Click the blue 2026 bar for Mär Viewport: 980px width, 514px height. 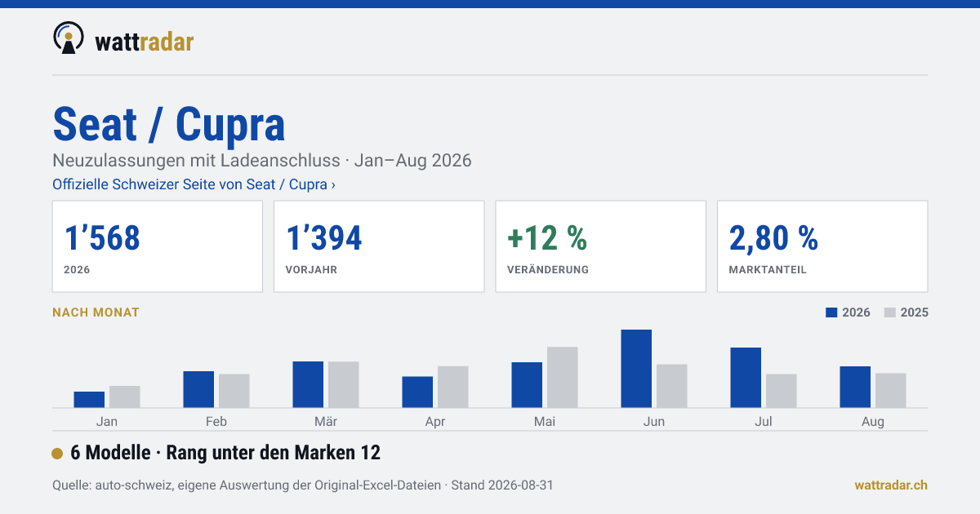308,384
